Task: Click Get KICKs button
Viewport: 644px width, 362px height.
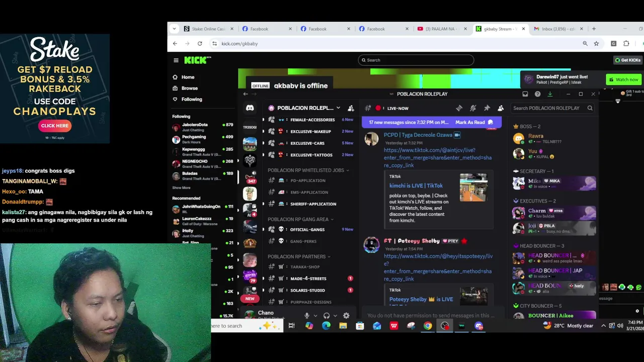Action: pyautogui.click(x=627, y=60)
